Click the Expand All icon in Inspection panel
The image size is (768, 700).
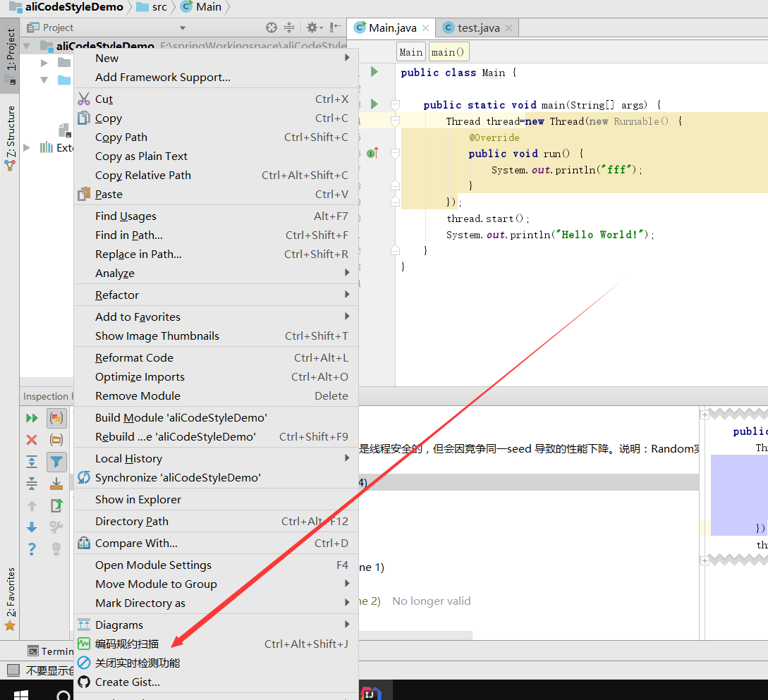32,462
